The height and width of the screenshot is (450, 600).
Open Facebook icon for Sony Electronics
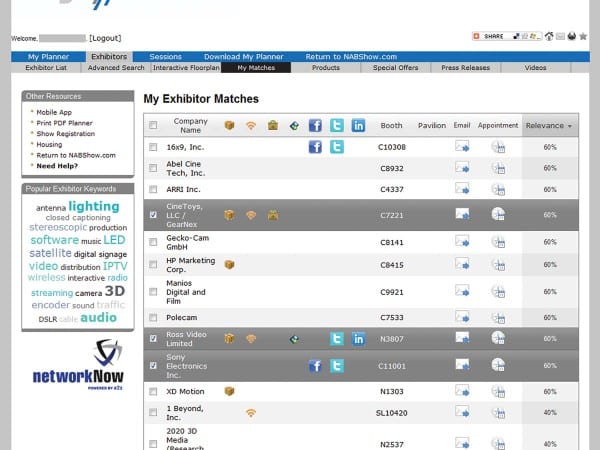(315, 366)
